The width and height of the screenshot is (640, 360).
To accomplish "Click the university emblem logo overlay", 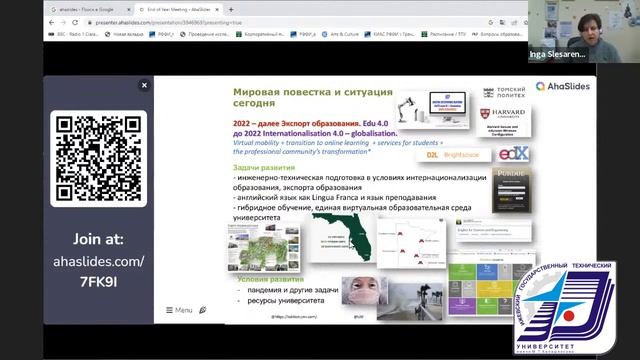I will [x=565, y=308].
